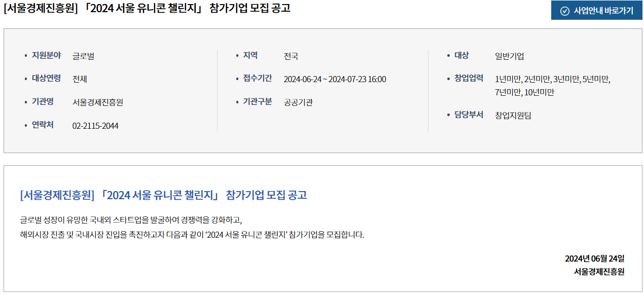Click the 기관명 value 서울경제진흥원
This screenshot has height=294, width=644.
point(98,102)
